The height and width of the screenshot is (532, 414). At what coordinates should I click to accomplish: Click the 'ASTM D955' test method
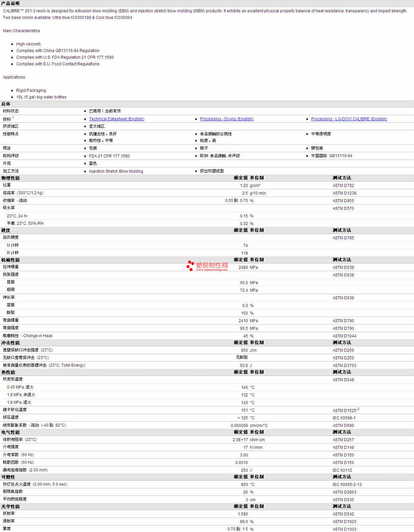click(x=343, y=201)
